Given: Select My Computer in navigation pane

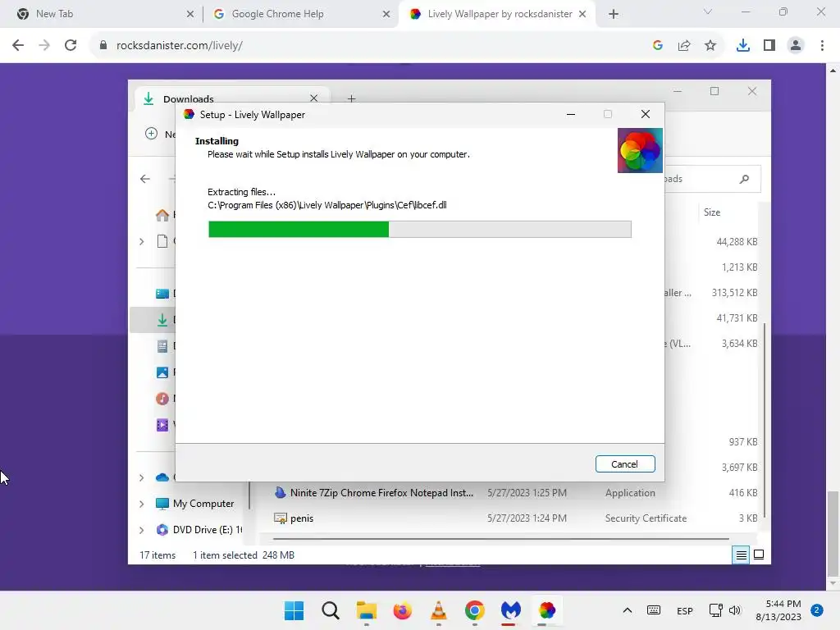Looking at the screenshot, I should [203, 504].
